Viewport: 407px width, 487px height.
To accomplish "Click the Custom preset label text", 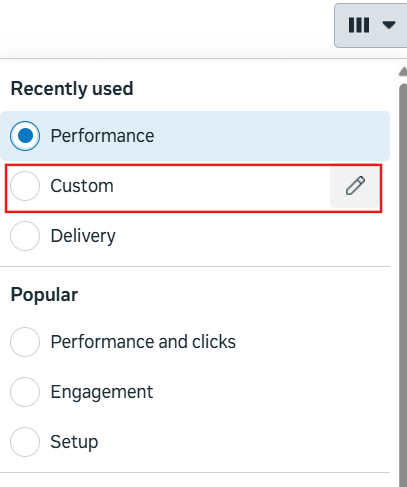I will tap(82, 186).
